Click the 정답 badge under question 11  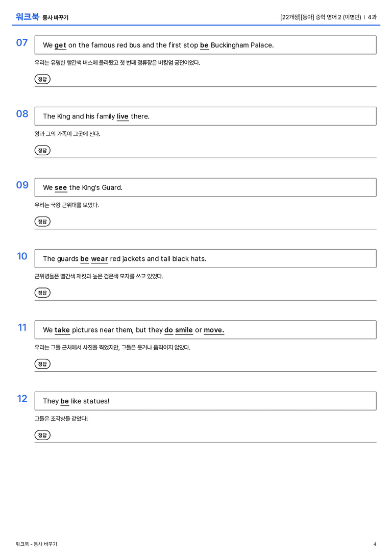click(x=42, y=364)
